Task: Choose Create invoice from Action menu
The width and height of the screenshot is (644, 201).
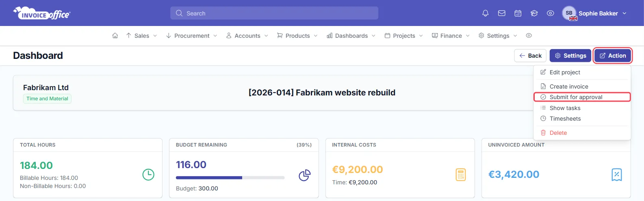Action: 582,86
